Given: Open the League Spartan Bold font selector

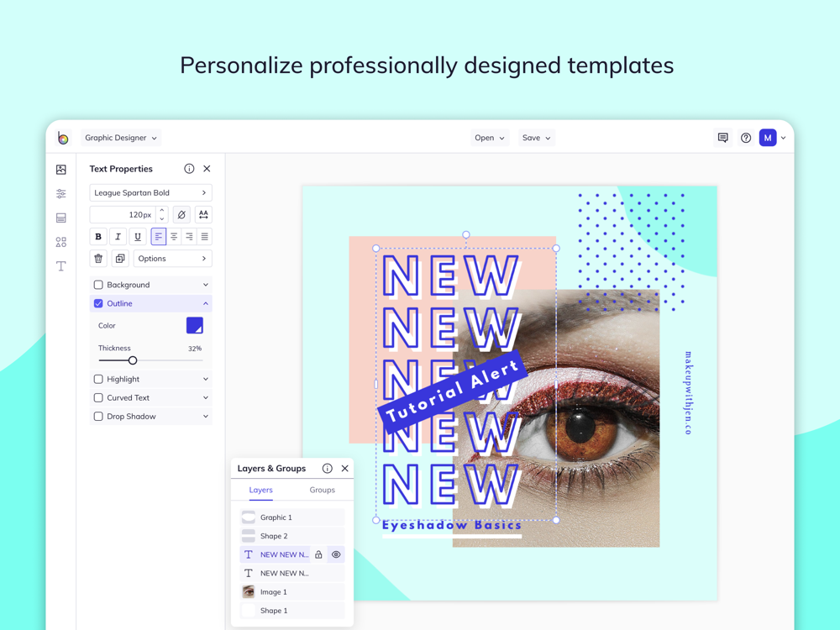Looking at the screenshot, I should [x=150, y=193].
